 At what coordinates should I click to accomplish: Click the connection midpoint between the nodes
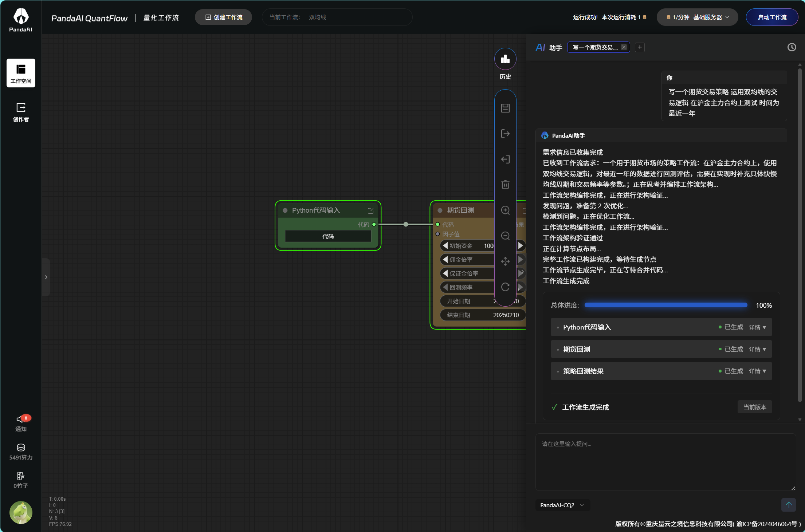click(x=405, y=224)
